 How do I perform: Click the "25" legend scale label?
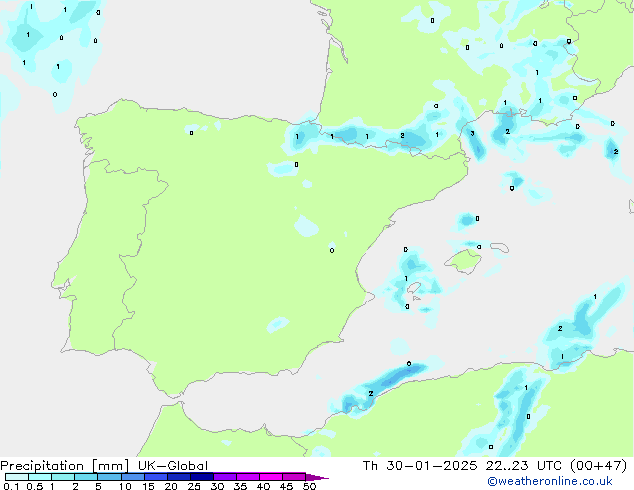tap(194, 486)
